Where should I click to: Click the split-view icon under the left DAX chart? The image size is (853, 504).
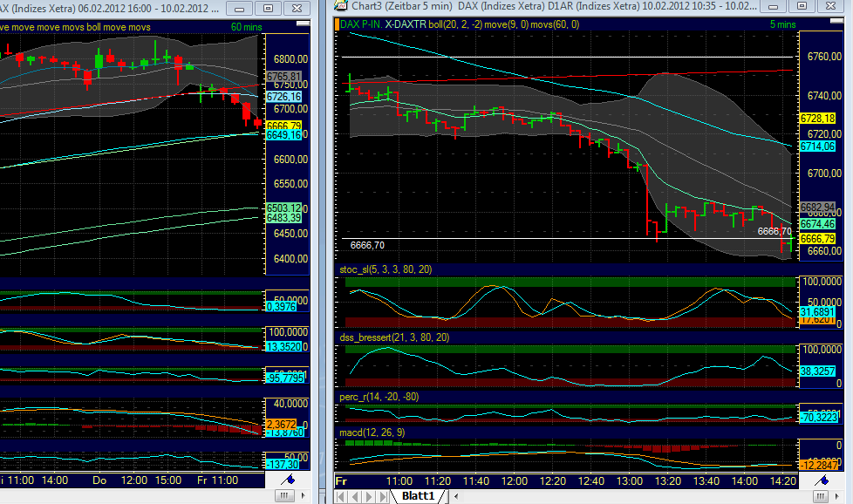[283, 495]
